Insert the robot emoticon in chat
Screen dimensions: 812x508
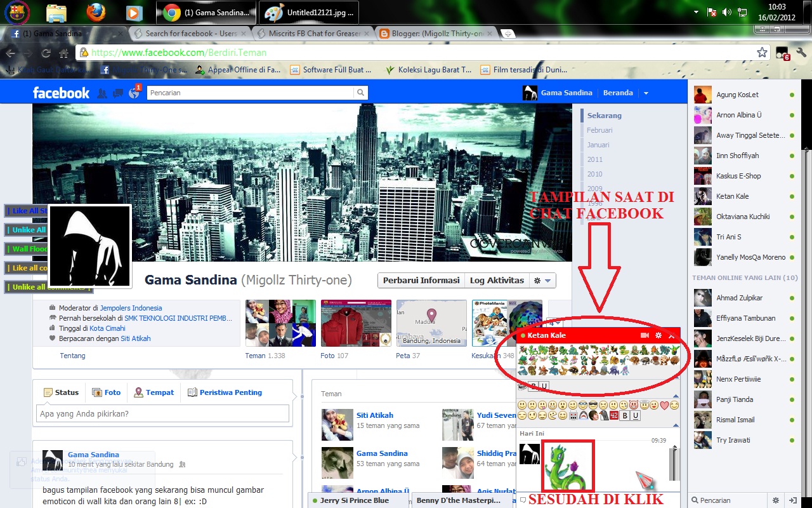(x=573, y=415)
